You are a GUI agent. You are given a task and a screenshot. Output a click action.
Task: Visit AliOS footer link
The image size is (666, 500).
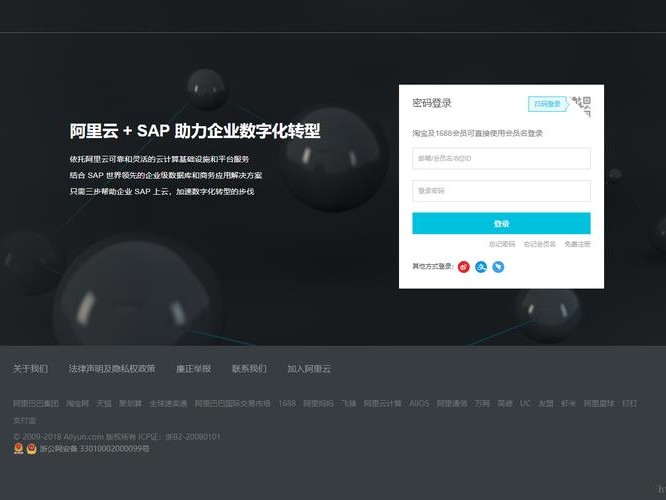coord(419,404)
